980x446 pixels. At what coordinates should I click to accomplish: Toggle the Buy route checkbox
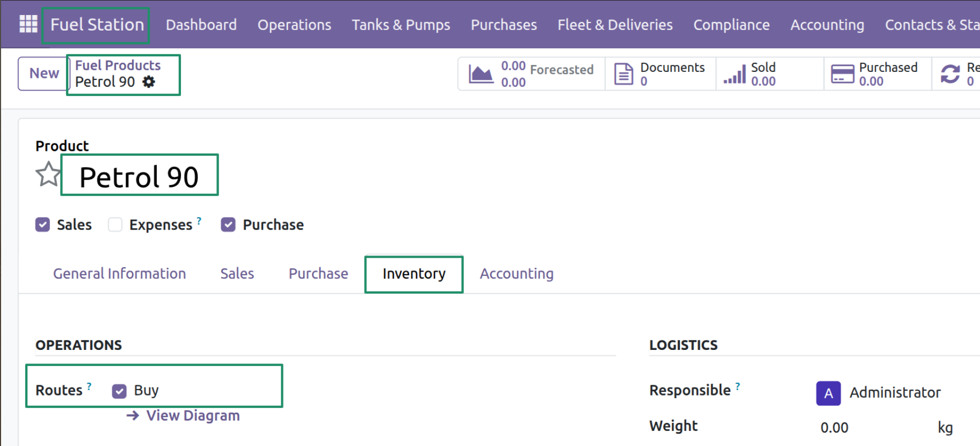click(x=119, y=391)
